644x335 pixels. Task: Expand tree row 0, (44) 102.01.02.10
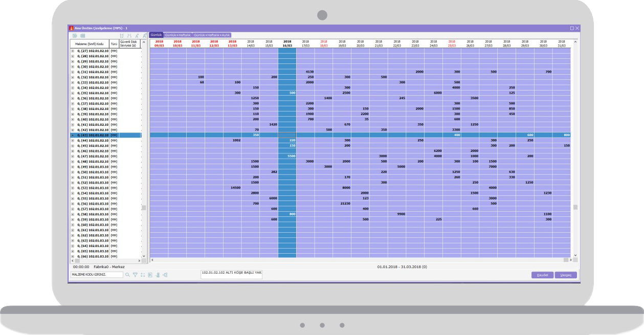[72, 140]
